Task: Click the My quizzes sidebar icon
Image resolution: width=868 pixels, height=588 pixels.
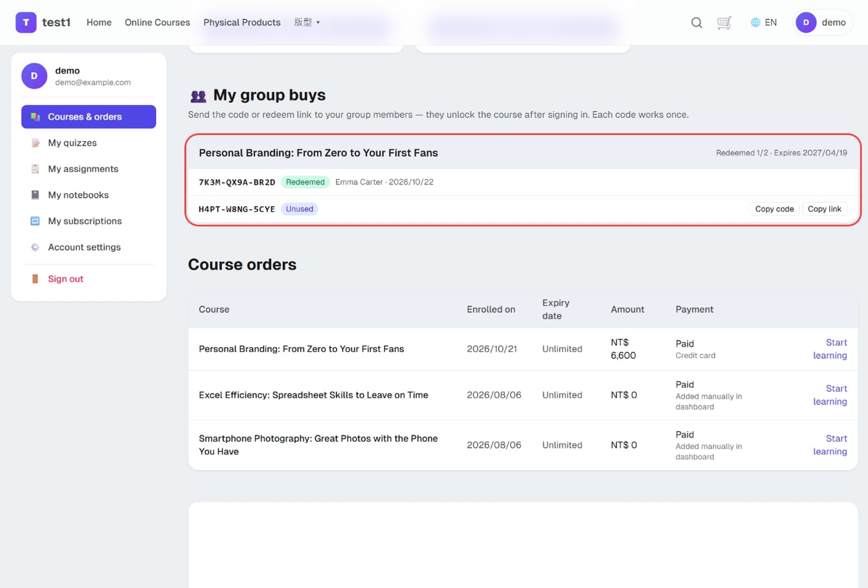Action: (35, 143)
